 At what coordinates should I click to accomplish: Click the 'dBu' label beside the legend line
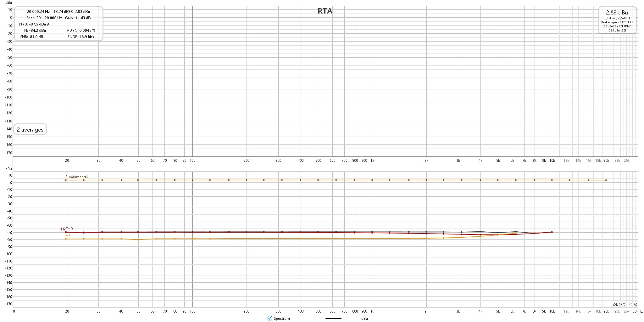tap(364, 319)
